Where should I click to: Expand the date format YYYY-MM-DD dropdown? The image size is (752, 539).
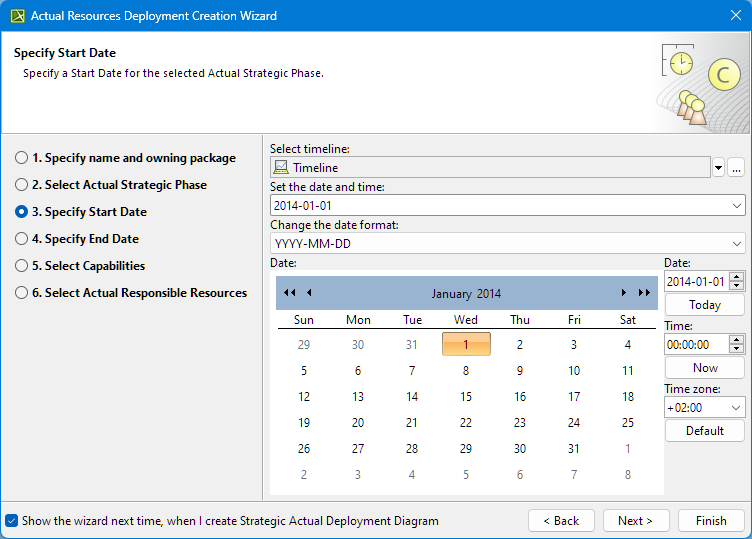pos(737,244)
